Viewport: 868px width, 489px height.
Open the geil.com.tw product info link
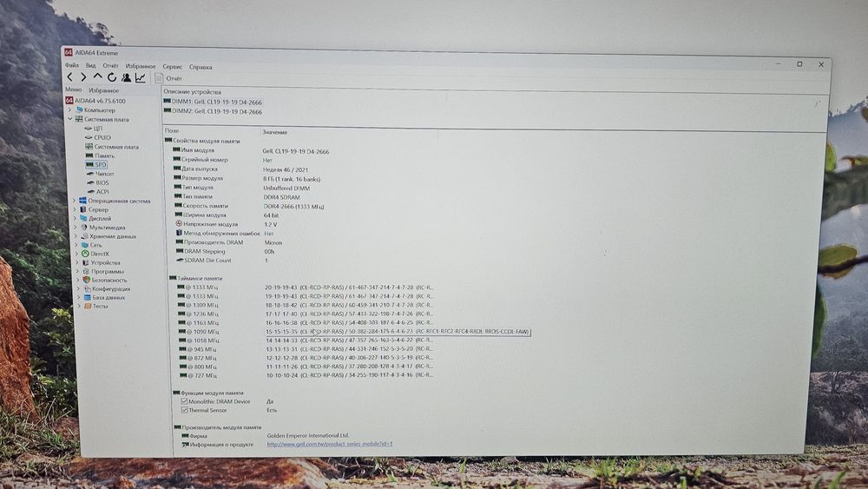coord(330,444)
